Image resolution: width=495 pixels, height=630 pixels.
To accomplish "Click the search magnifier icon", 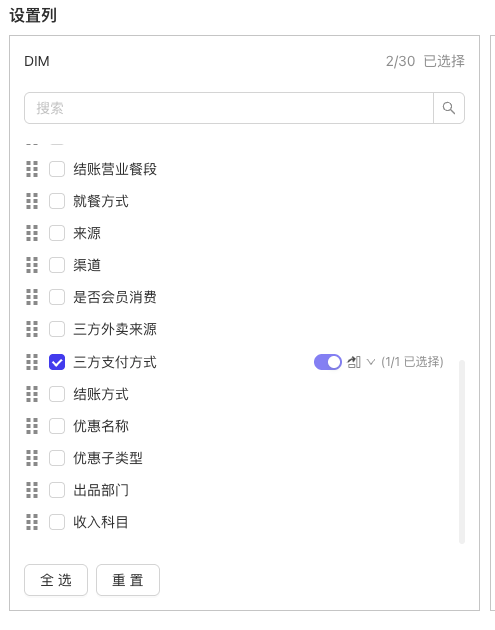I will pyautogui.click(x=449, y=108).
